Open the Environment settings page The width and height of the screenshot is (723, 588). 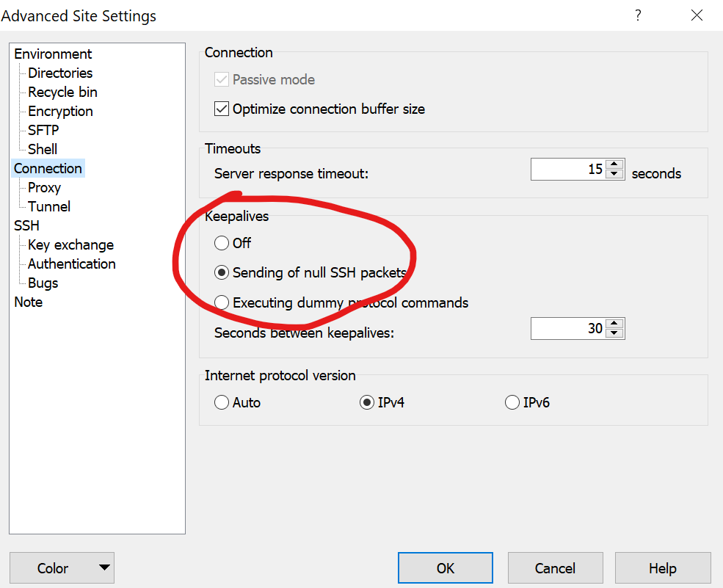[x=53, y=54]
